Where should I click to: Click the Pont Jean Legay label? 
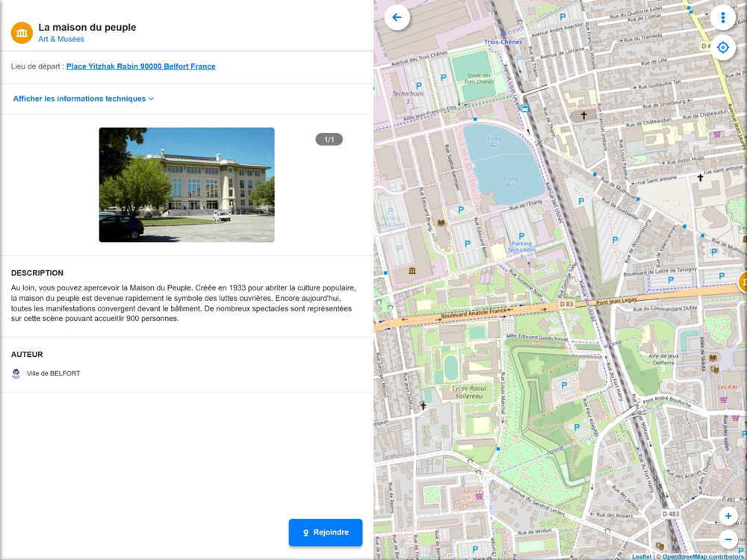click(x=616, y=302)
